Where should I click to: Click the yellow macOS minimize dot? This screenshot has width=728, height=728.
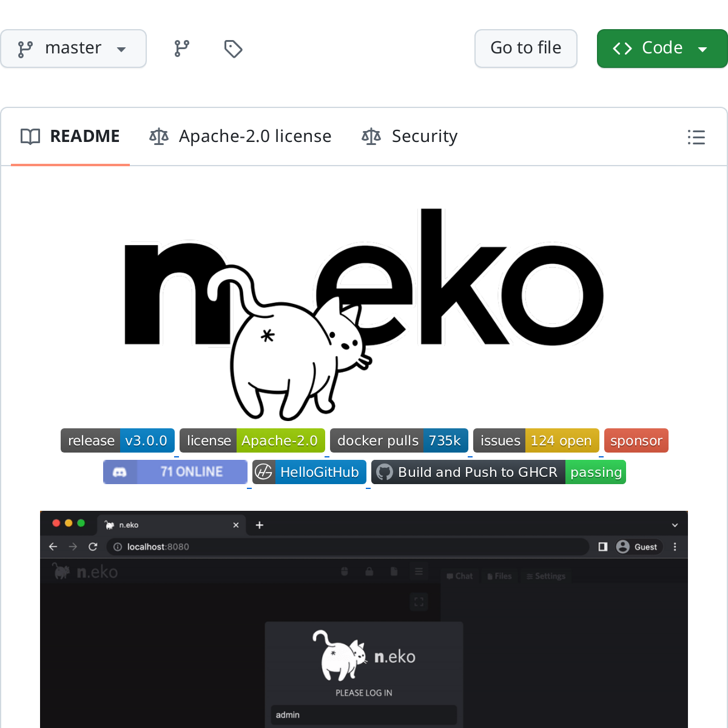[69, 523]
